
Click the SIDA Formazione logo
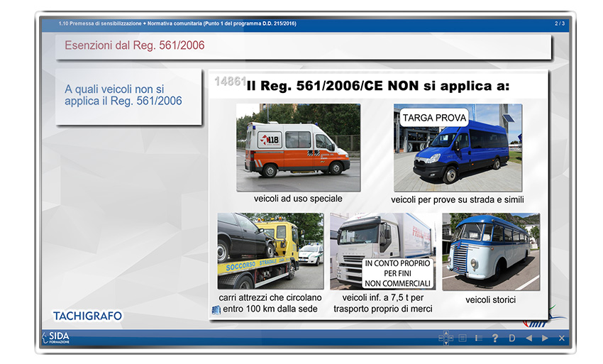55,338
